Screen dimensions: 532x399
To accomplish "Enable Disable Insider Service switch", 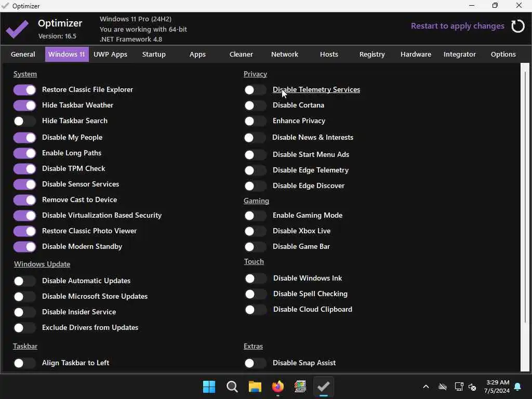I will [24, 312].
